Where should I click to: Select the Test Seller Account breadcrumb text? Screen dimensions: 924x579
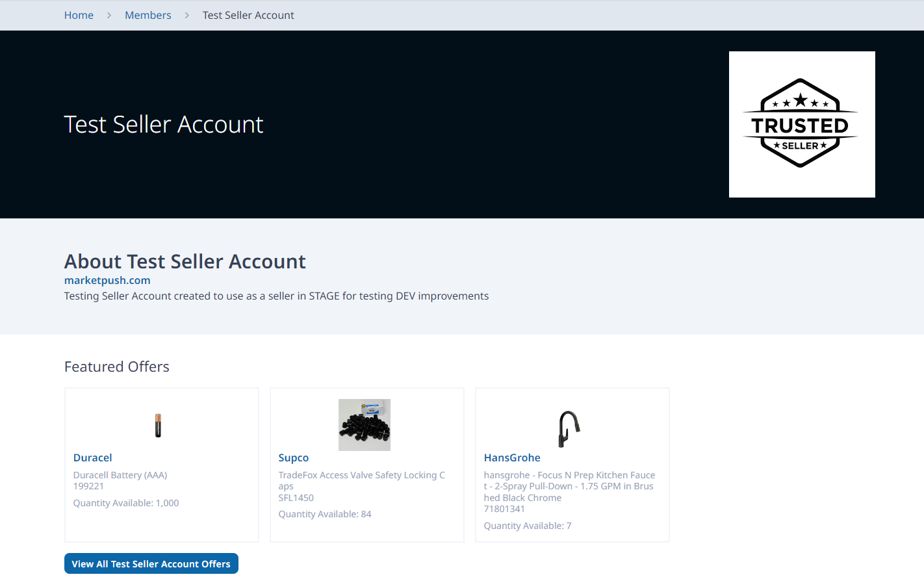pos(248,15)
